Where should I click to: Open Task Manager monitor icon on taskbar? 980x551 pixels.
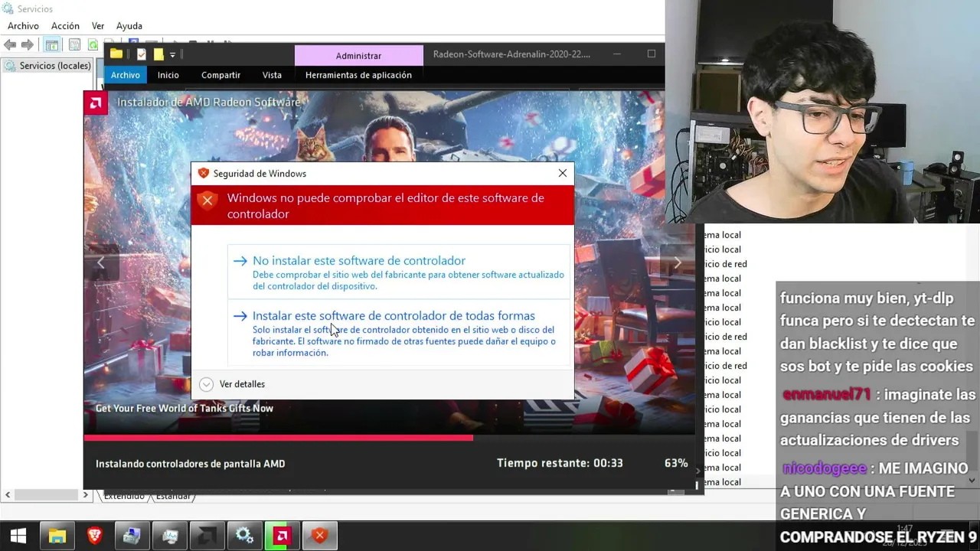(x=170, y=536)
